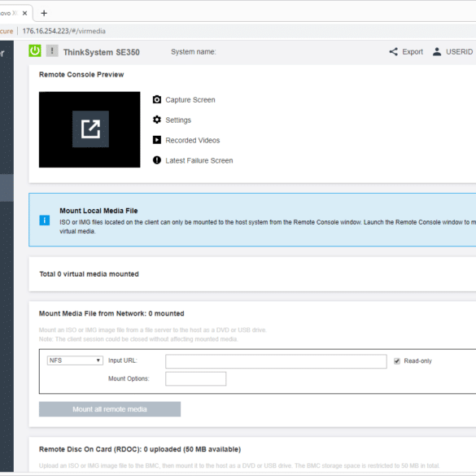The height and width of the screenshot is (476, 476).
Task: Click the green power status icon
Action: click(x=35, y=50)
